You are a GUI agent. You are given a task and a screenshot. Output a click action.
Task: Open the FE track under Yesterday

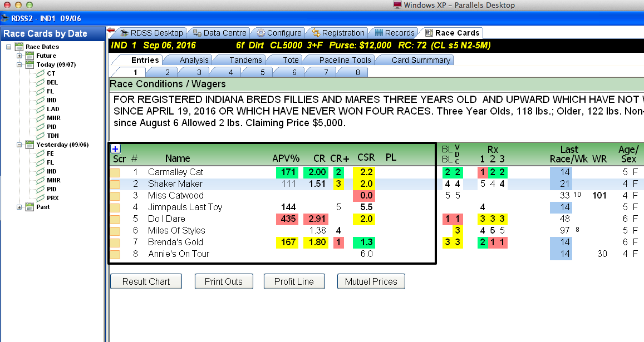(50, 153)
